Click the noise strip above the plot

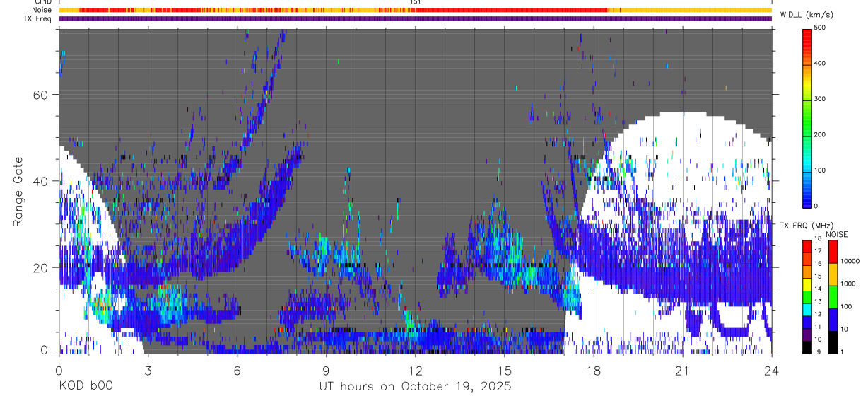(415, 10)
